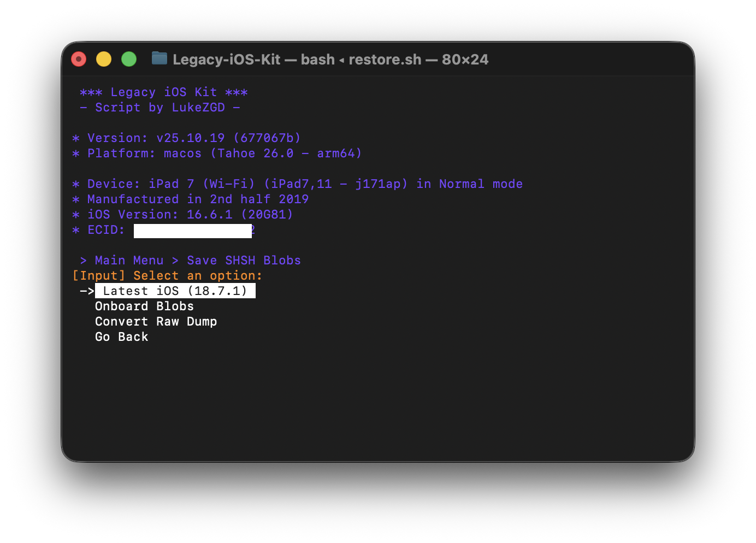Click the redacted ECID value field
This screenshot has height=543, width=756.
(x=192, y=231)
